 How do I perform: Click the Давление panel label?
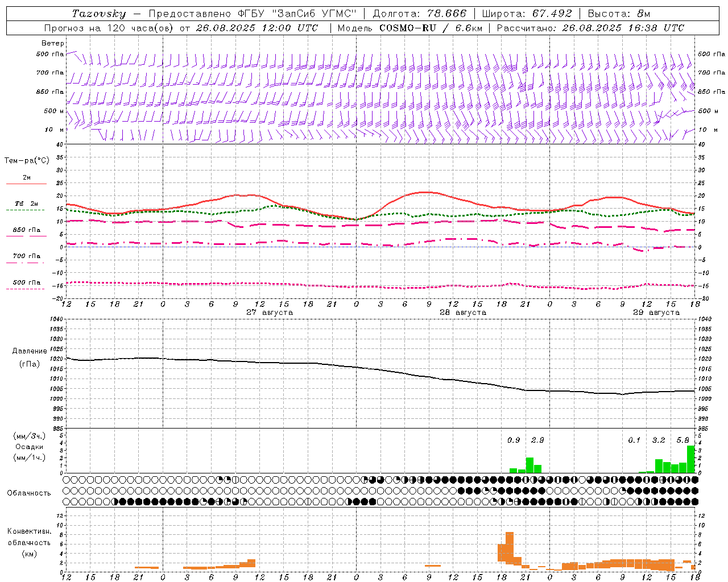(29, 351)
